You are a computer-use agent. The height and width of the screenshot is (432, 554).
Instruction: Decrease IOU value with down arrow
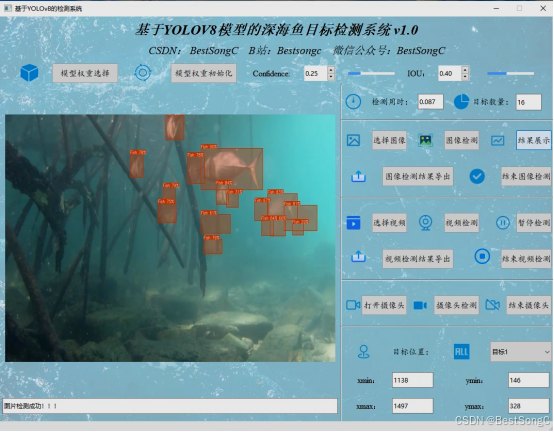(x=465, y=77)
